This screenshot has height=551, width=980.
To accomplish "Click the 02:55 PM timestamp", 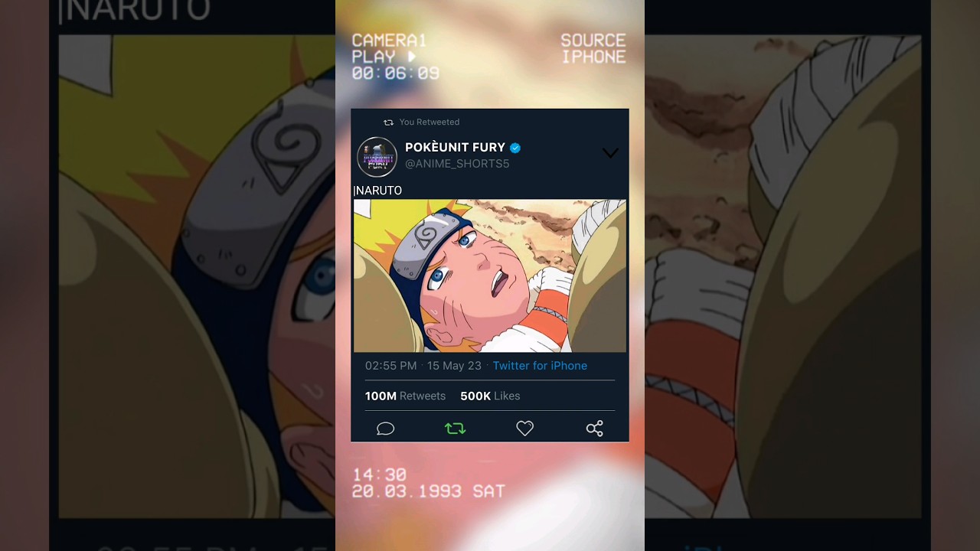I will tap(391, 366).
